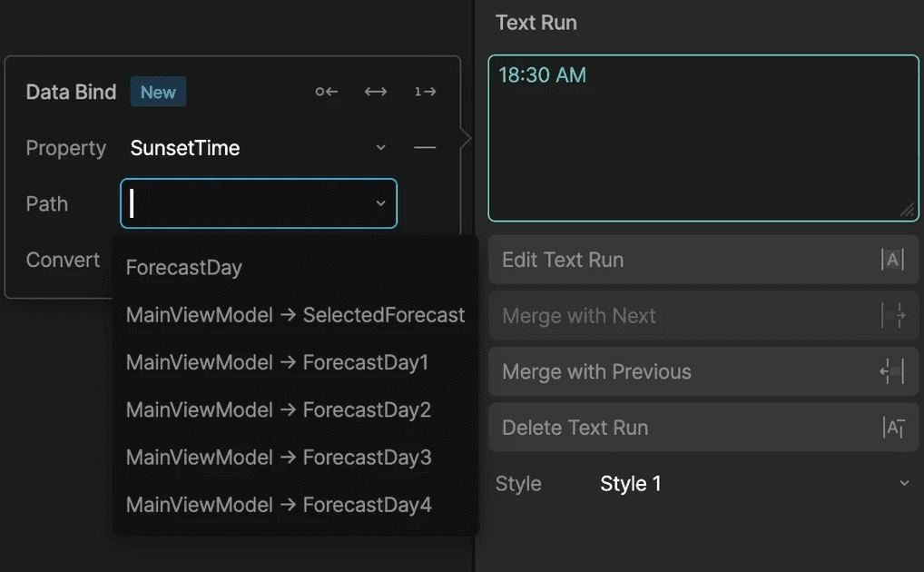Image resolution: width=924 pixels, height=572 pixels.
Task: Click the text area resize handle
Action: 907,210
